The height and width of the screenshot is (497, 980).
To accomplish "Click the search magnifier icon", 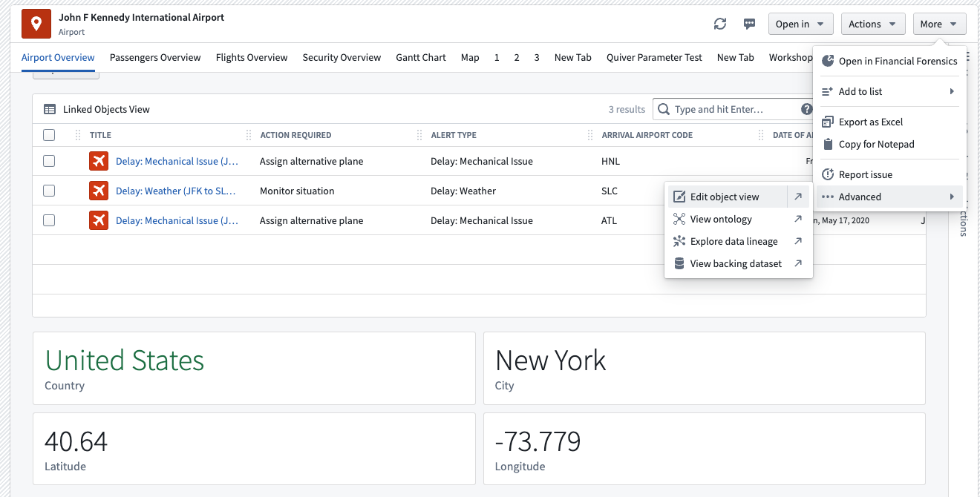I will tap(664, 109).
